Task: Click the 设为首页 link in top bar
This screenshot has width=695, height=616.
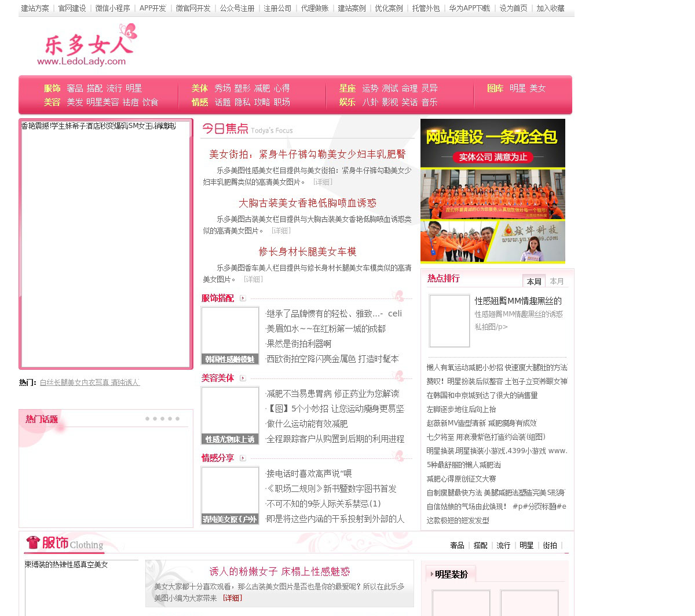Action: coord(513,8)
